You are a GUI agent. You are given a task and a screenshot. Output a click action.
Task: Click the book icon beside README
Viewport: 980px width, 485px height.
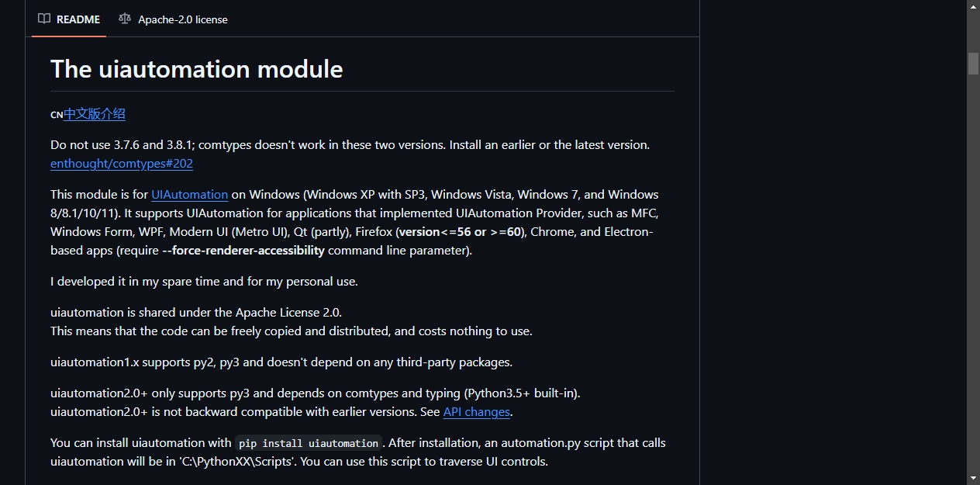click(44, 19)
